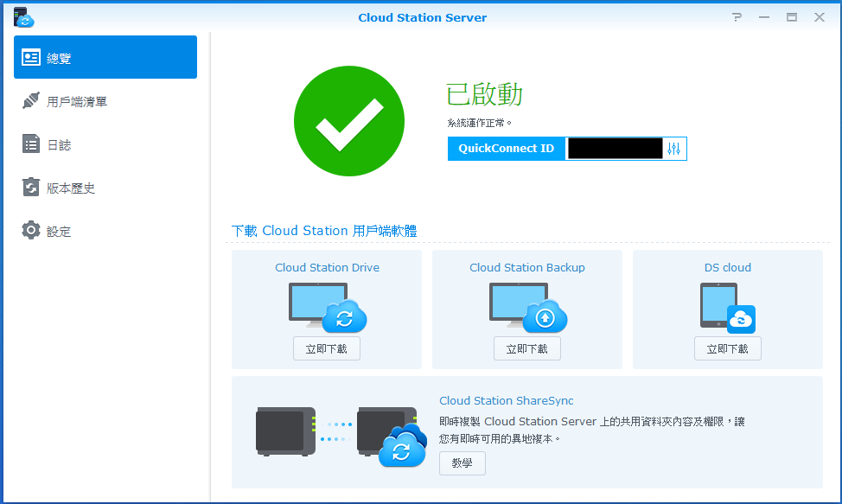Open the ShareSync 教學 tutorial button

(x=462, y=463)
